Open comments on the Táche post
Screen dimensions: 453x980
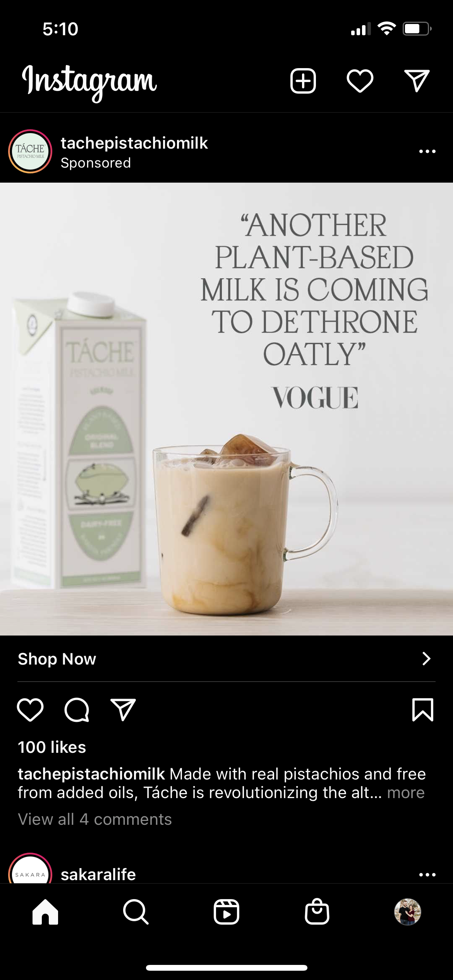coord(77,710)
